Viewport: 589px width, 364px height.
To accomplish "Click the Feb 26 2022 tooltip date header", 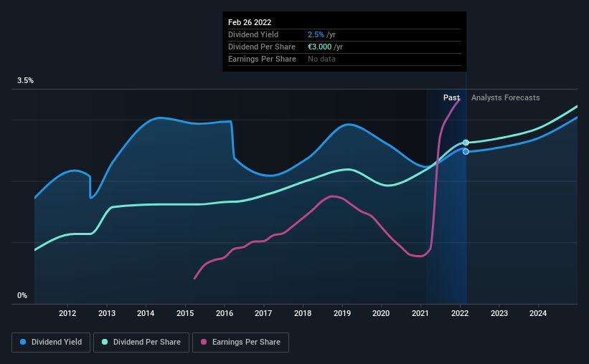I will point(250,22).
